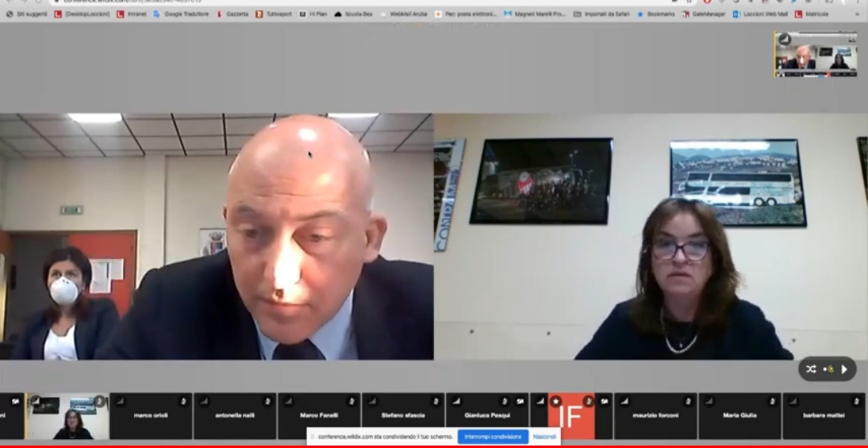Open Hi Plan bookmark
868x448 pixels.
pos(313,14)
